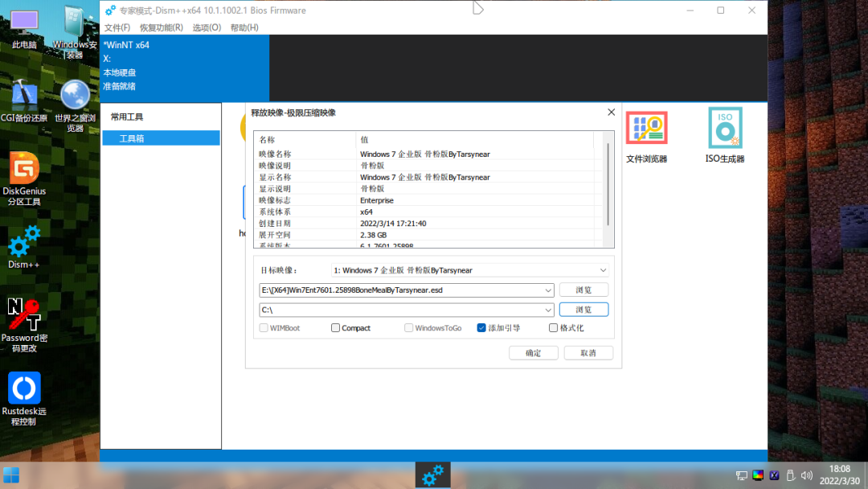Select the 映像说明 row

point(426,166)
